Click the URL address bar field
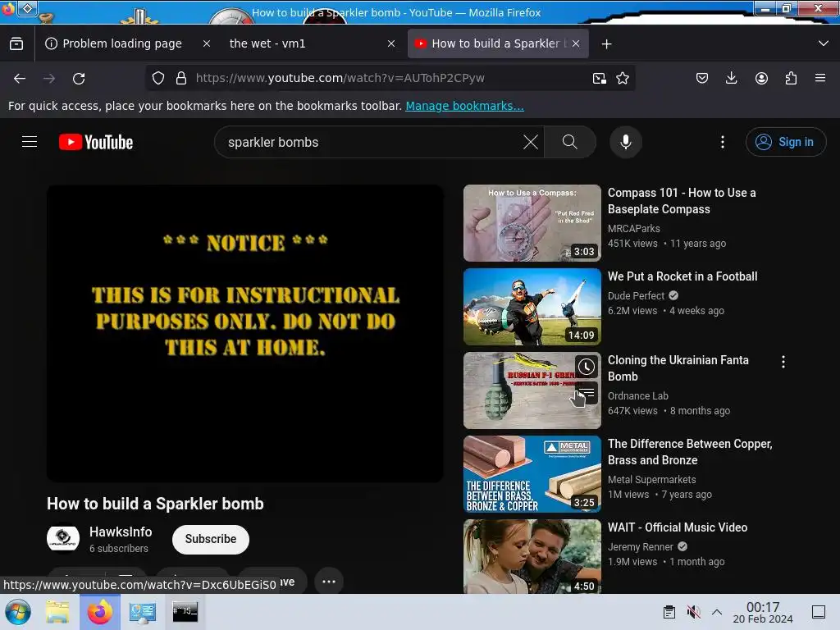840x630 pixels. click(391, 78)
